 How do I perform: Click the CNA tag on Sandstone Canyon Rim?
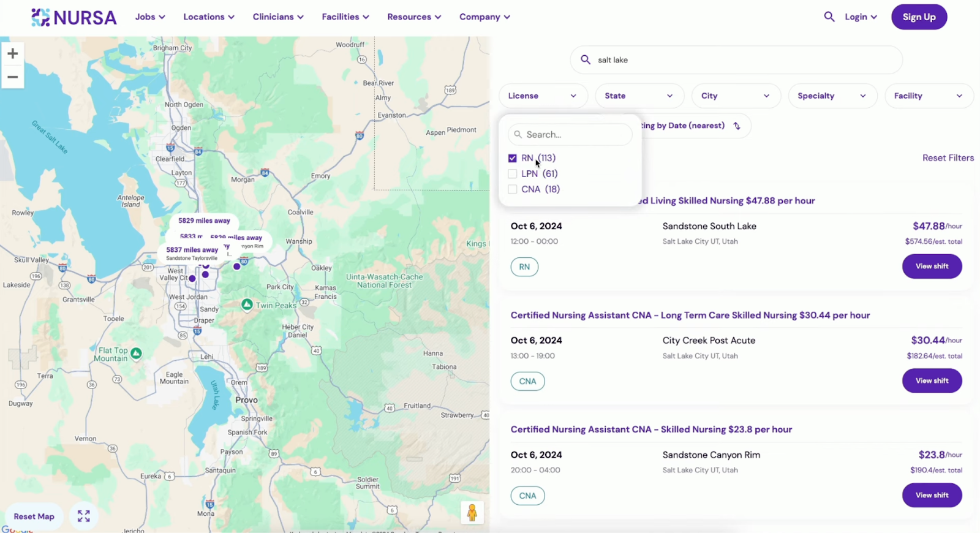click(527, 496)
